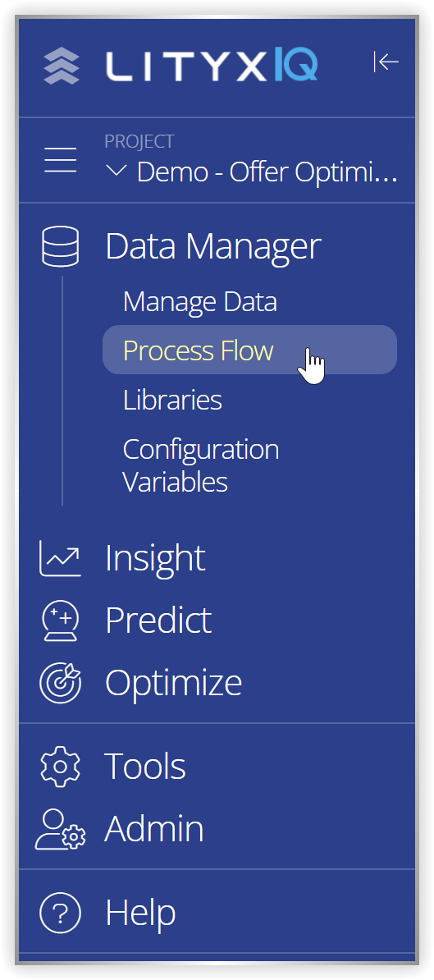
Task: Click the Tools gear icon
Action: pos(60,767)
